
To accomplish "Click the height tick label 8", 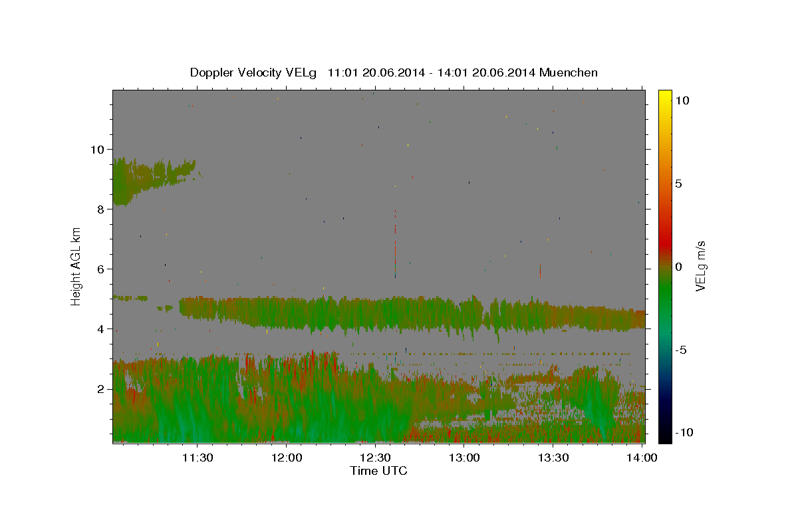I will tap(102, 209).
